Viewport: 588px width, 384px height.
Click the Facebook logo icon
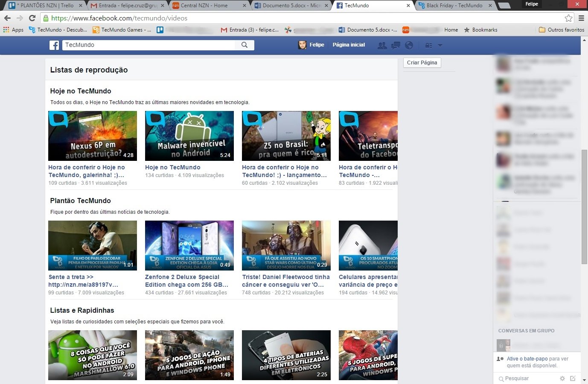(54, 45)
